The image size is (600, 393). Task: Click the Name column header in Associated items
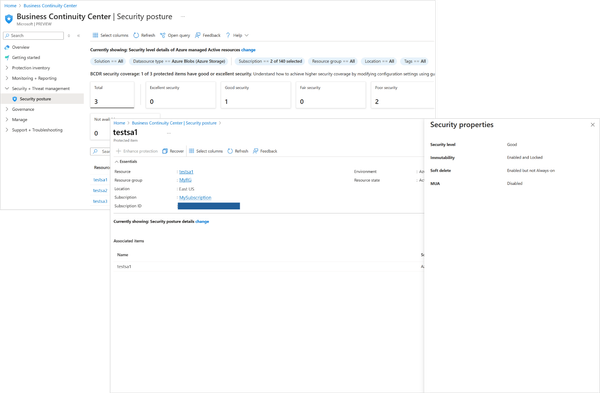click(x=122, y=255)
